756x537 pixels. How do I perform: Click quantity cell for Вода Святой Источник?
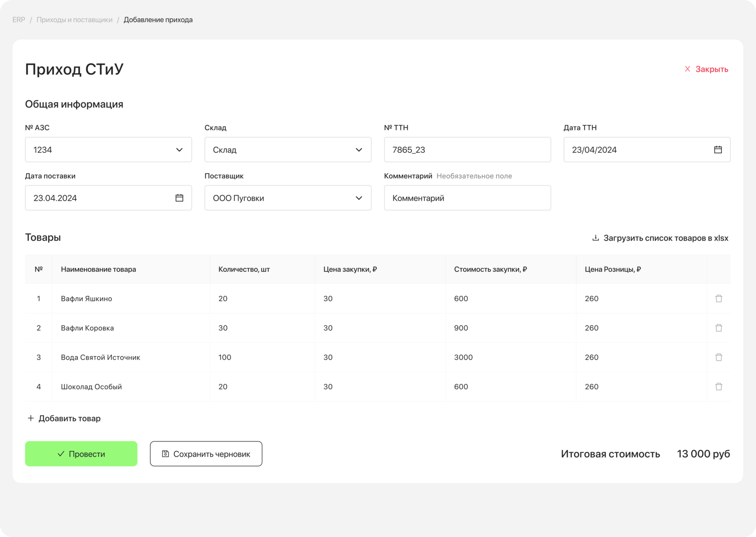(x=261, y=357)
